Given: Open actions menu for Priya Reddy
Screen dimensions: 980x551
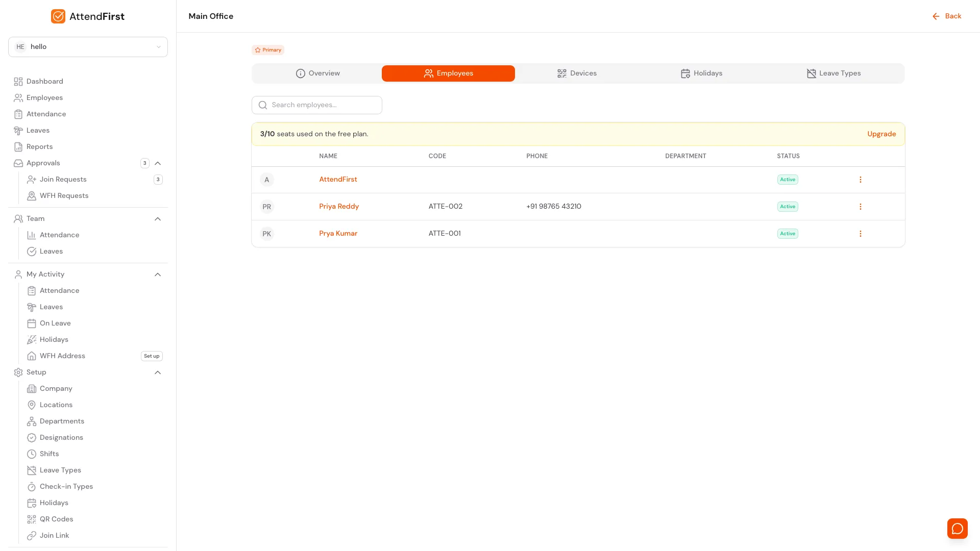Looking at the screenshot, I should coord(860,207).
